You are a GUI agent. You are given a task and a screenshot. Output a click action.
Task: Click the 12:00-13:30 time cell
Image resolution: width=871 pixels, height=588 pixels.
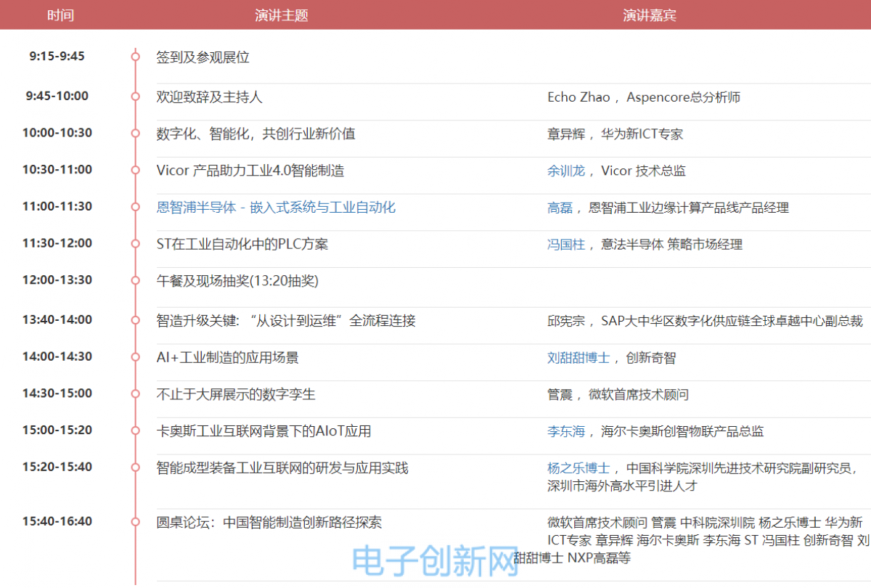[x=57, y=280]
